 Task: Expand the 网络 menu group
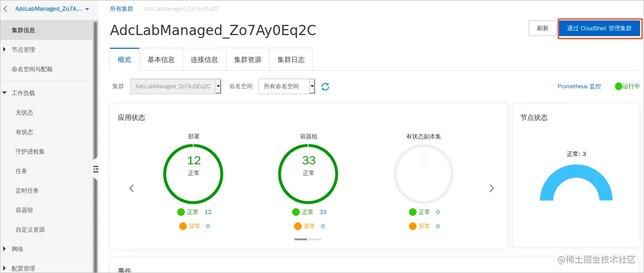point(13,249)
